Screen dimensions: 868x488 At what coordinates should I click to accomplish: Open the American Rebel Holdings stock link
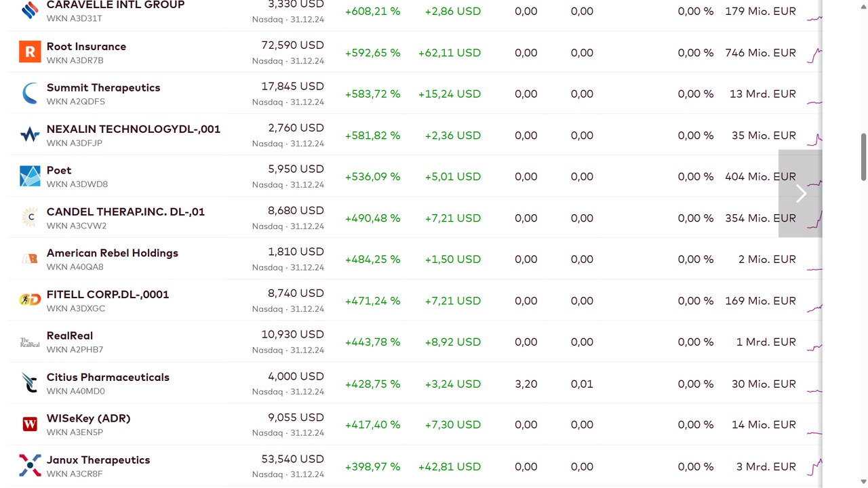[x=113, y=253]
